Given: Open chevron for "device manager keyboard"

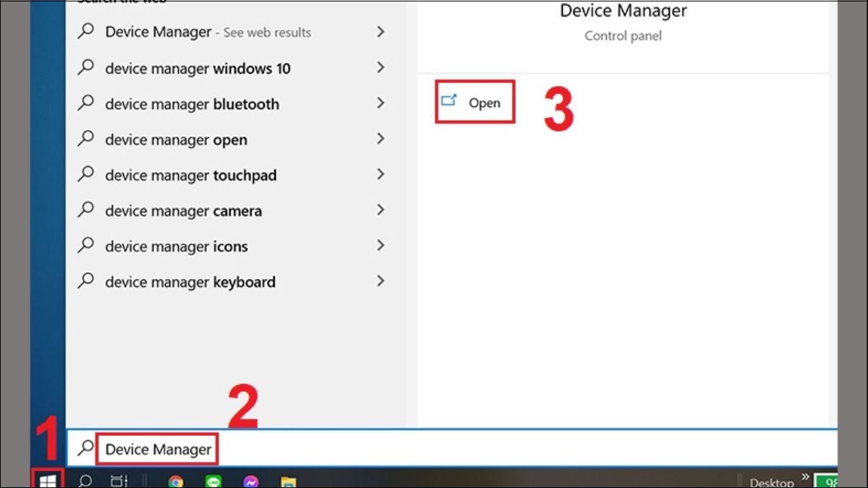Looking at the screenshot, I should (380, 281).
